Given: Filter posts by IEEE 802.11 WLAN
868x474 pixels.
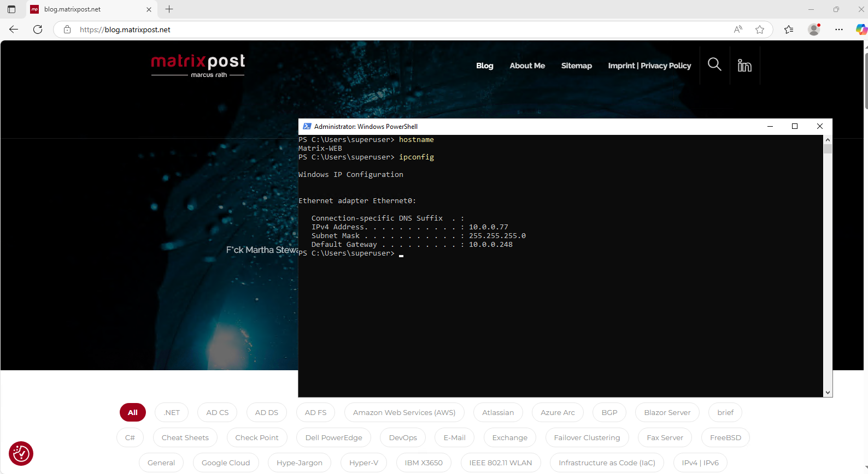Looking at the screenshot, I should pyautogui.click(x=501, y=463).
